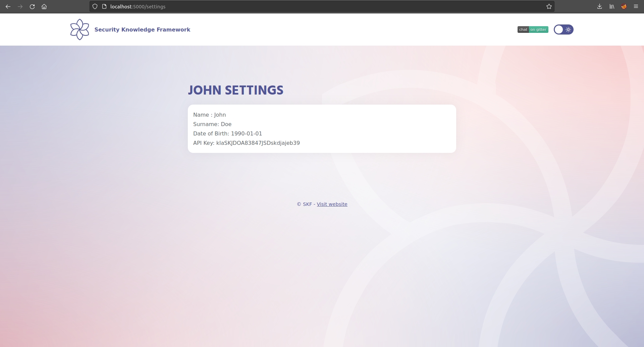This screenshot has height=347, width=644.
Task: Go to the browser home page
Action: pyautogui.click(x=44, y=7)
